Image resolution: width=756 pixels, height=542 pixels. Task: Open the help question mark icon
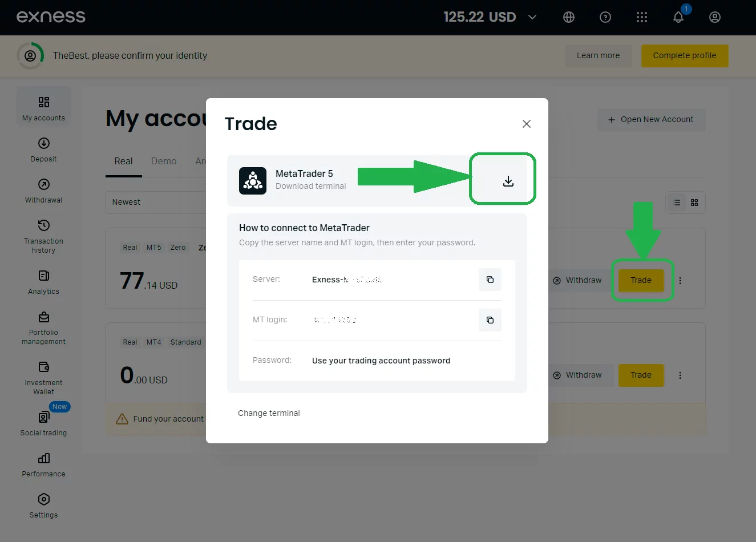pos(605,17)
